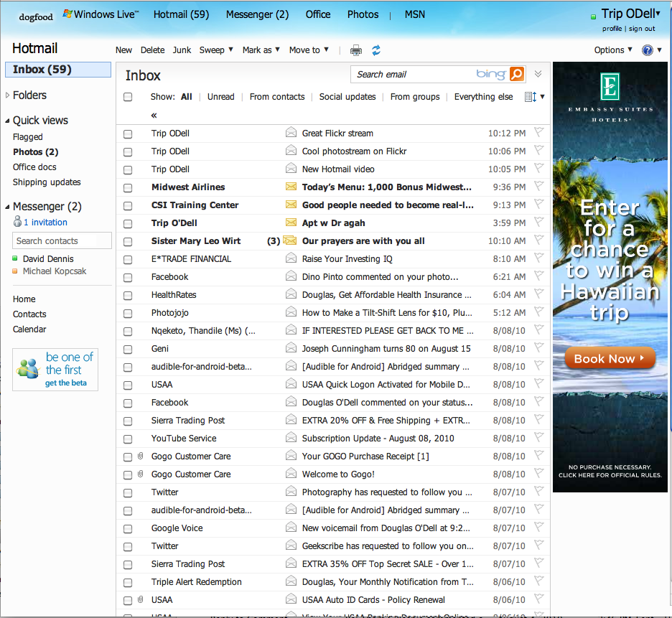Click envelope icon of New Hotmail video email
The height and width of the screenshot is (618, 672).
coord(291,168)
